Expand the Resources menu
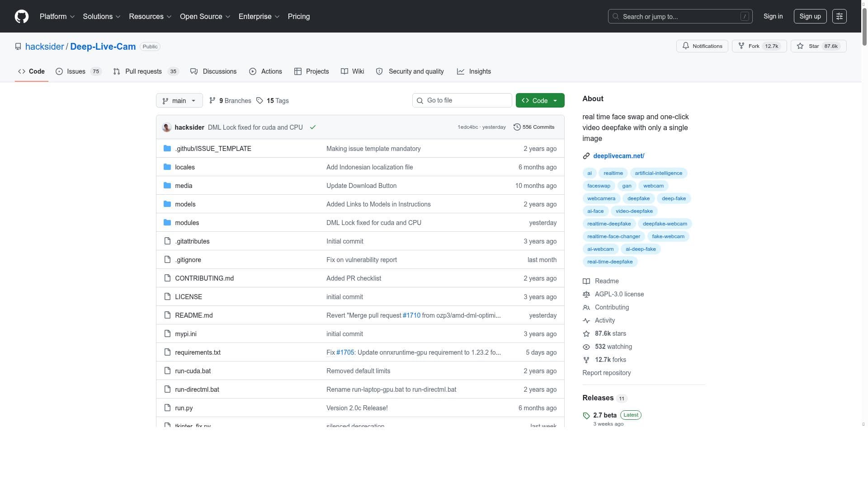The width and height of the screenshot is (868, 488). tap(150, 16)
